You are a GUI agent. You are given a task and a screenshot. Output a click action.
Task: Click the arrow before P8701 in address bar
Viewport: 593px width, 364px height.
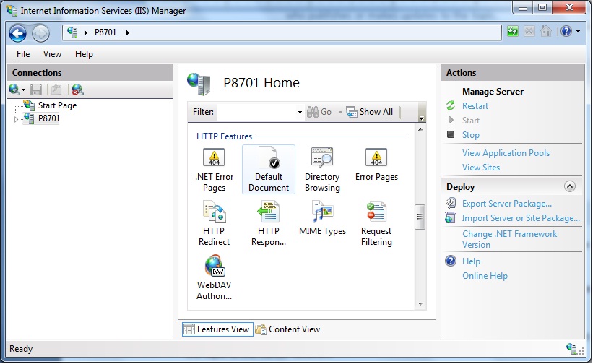coord(86,33)
